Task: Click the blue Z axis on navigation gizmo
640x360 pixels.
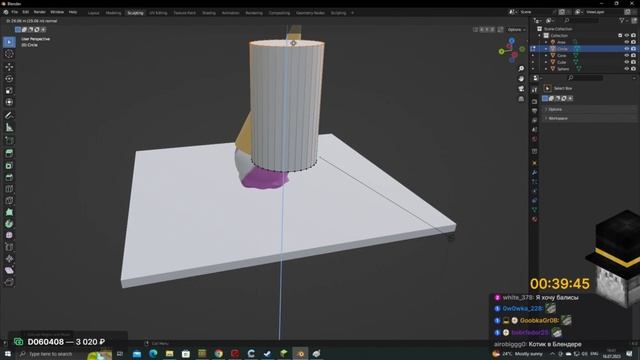Action: pos(511,41)
